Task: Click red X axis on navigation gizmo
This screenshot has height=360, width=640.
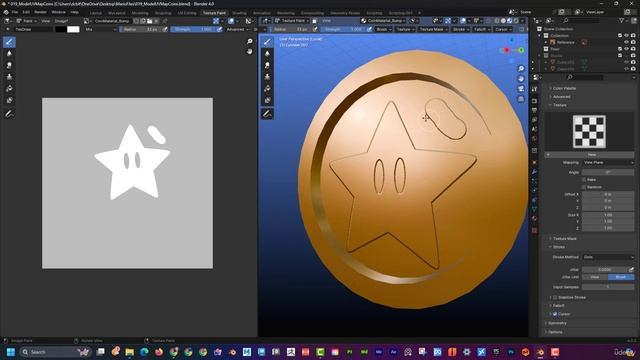Action: [x=507, y=50]
